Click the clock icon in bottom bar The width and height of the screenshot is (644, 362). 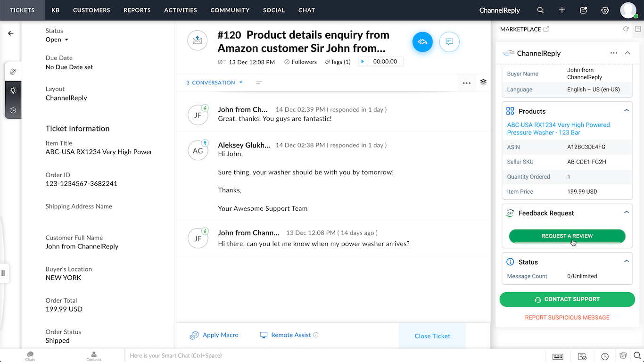coord(605,356)
